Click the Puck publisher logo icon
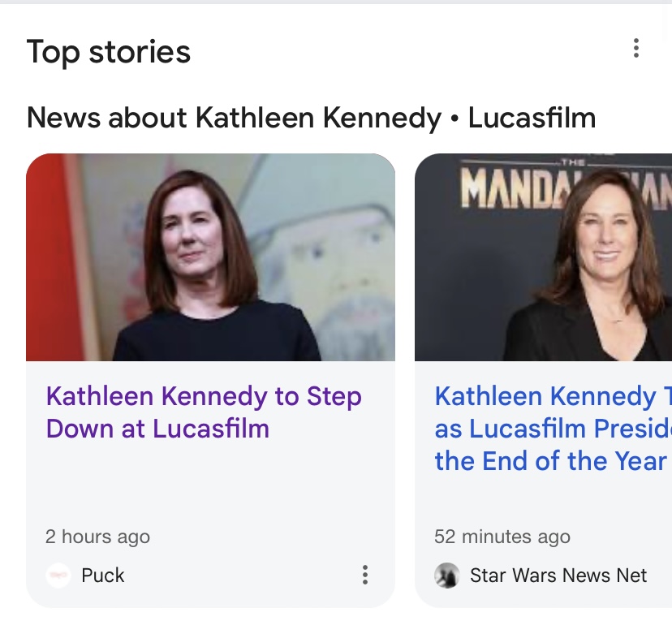This screenshot has width=672, height=621. [58, 576]
